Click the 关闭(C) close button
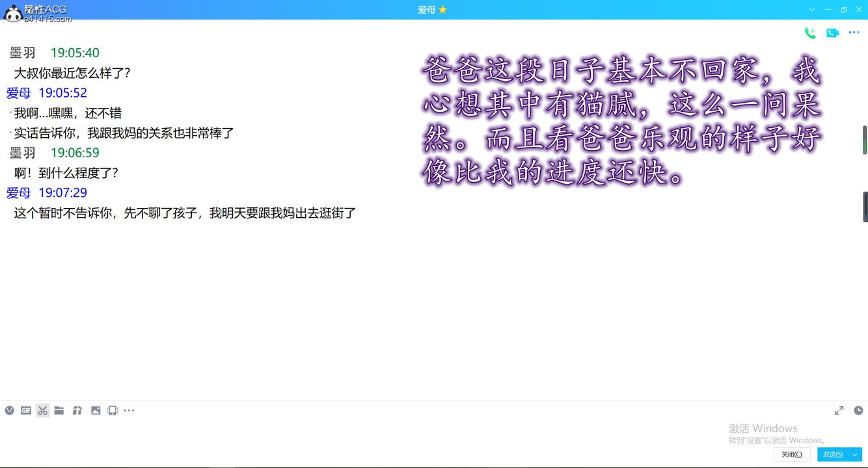 [x=792, y=454]
